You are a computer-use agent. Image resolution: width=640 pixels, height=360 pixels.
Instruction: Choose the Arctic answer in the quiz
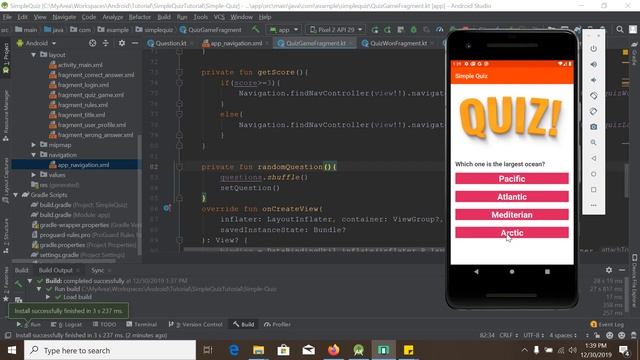click(512, 233)
